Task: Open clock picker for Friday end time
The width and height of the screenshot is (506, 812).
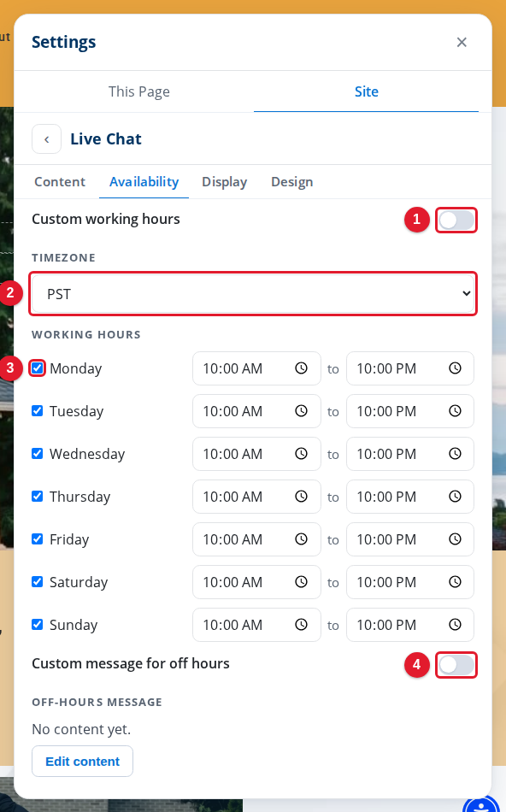Action: coord(455,539)
